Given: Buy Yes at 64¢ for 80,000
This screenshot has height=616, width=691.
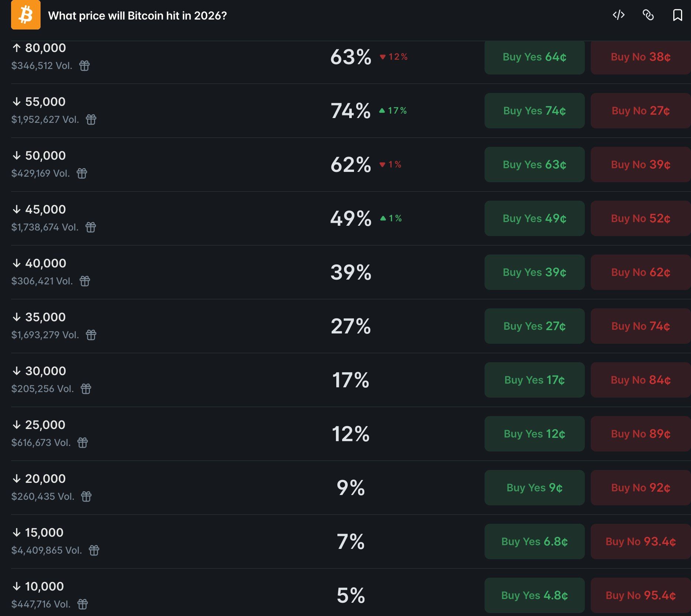Looking at the screenshot, I should pos(534,57).
